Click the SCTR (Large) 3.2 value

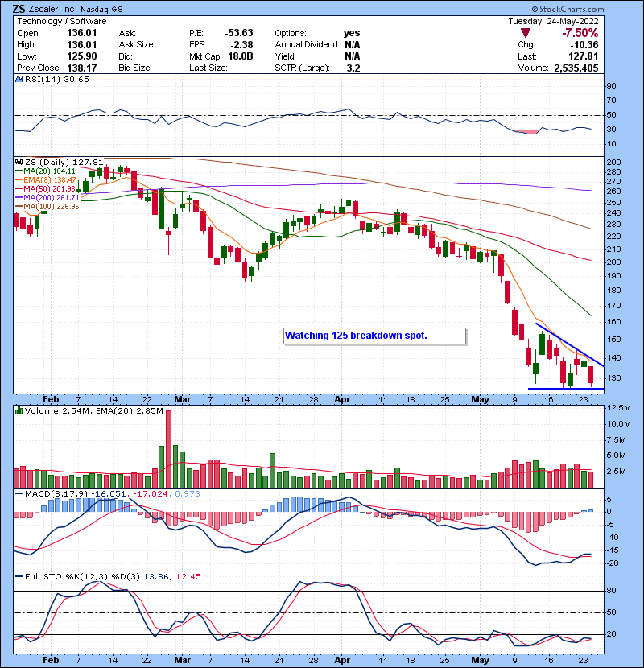tap(353, 68)
